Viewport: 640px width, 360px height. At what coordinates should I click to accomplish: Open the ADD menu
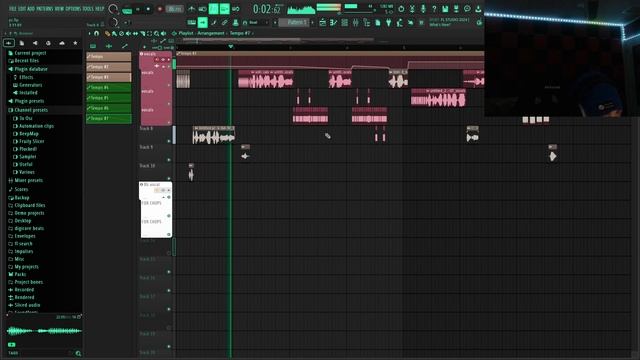31,9
